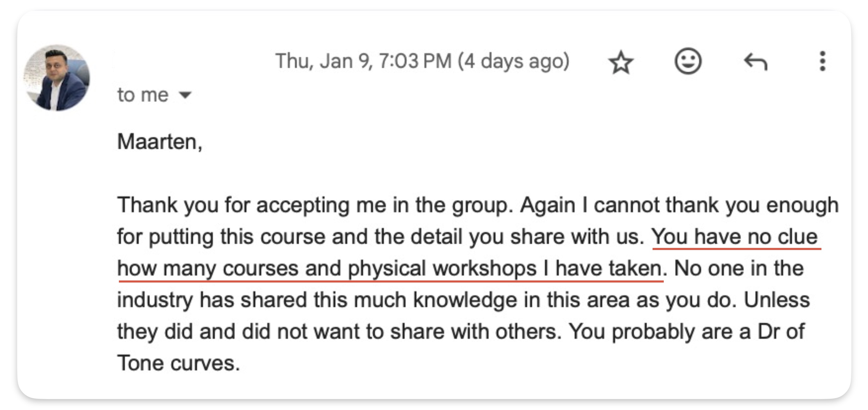Click the "to me" recipient label

(143, 95)
